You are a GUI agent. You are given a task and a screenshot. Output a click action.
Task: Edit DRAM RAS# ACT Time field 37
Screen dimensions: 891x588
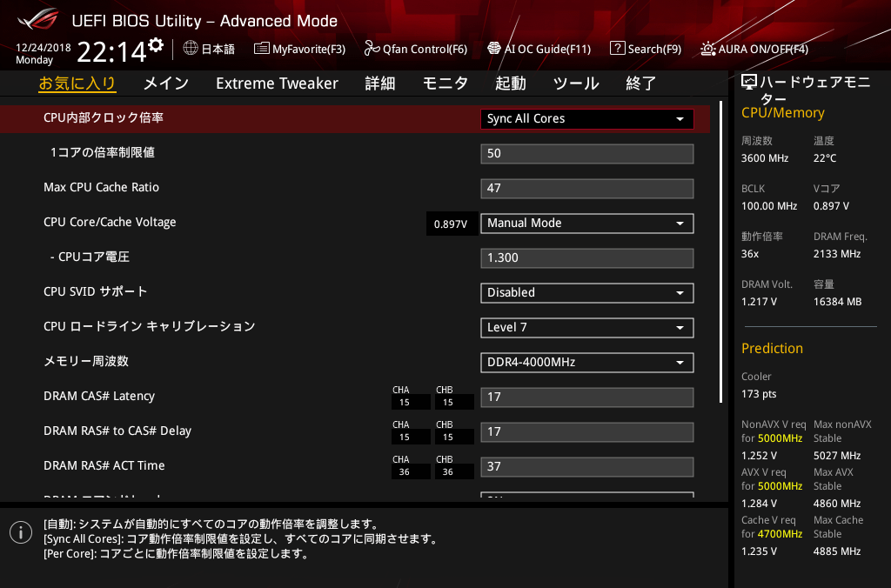point(587,466)
